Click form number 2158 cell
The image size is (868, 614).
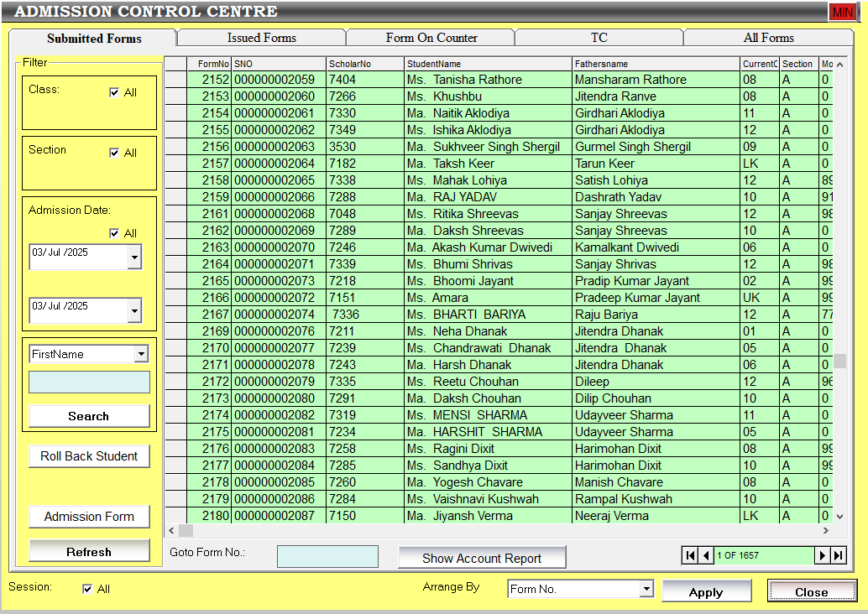pyautogui.click(x=209, y=180)
